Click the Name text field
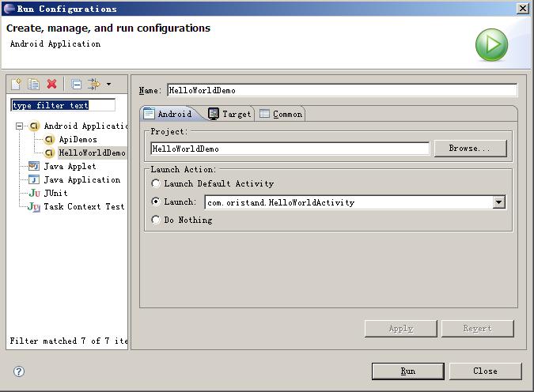The image size is (534, 392). tap(342, 90)
